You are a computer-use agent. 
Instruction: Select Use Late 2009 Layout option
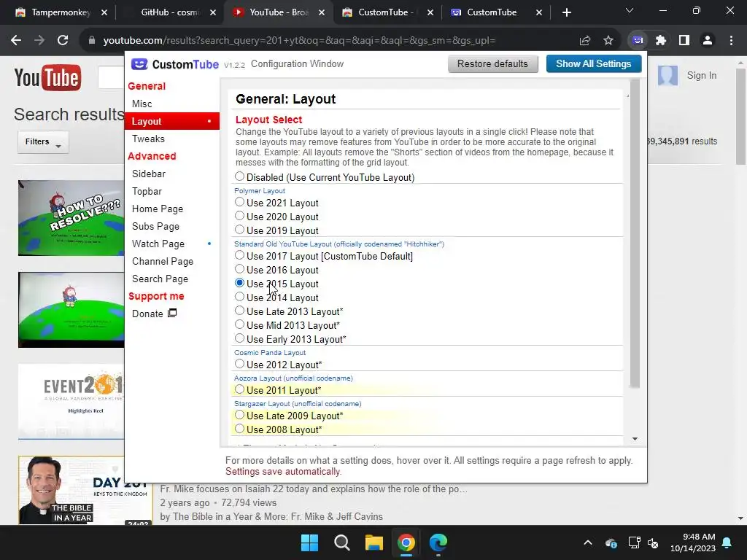click(x=239, y=415)
